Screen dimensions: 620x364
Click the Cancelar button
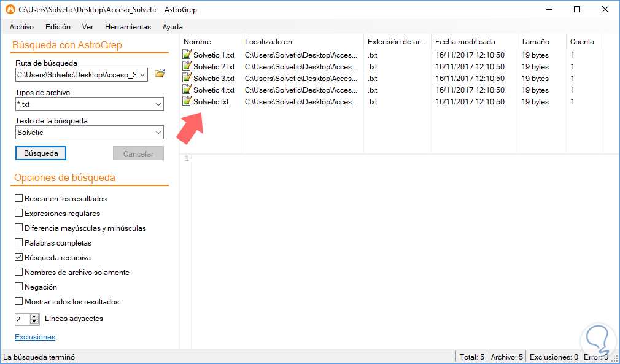pyautogui.click(x=138, y=153)
